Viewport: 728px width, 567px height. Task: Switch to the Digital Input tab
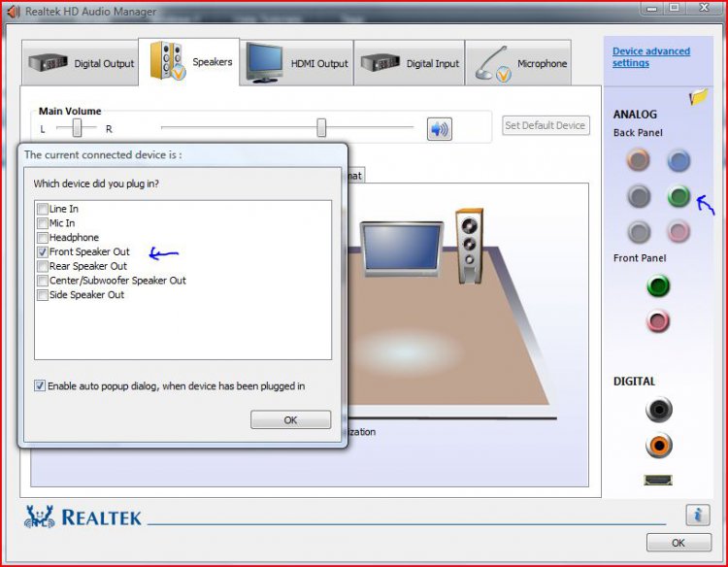[409, 63]
